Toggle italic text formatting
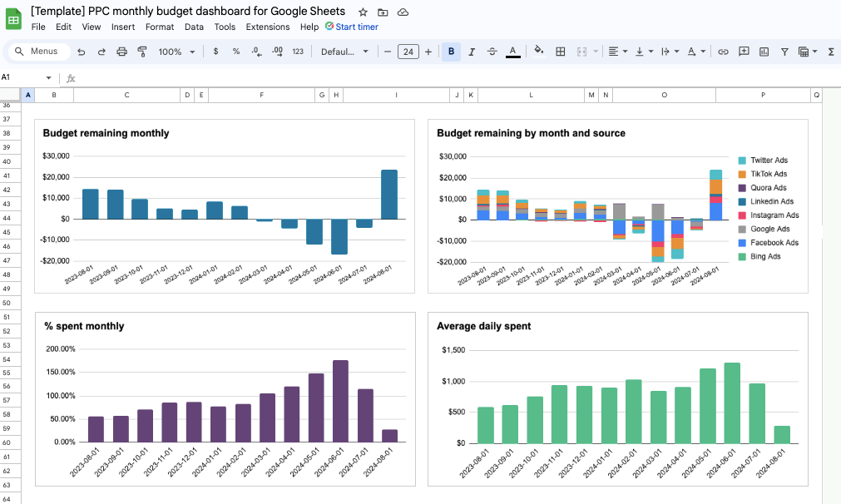The image size is (841, 504). pyautogui.click(x=472, y=52)
